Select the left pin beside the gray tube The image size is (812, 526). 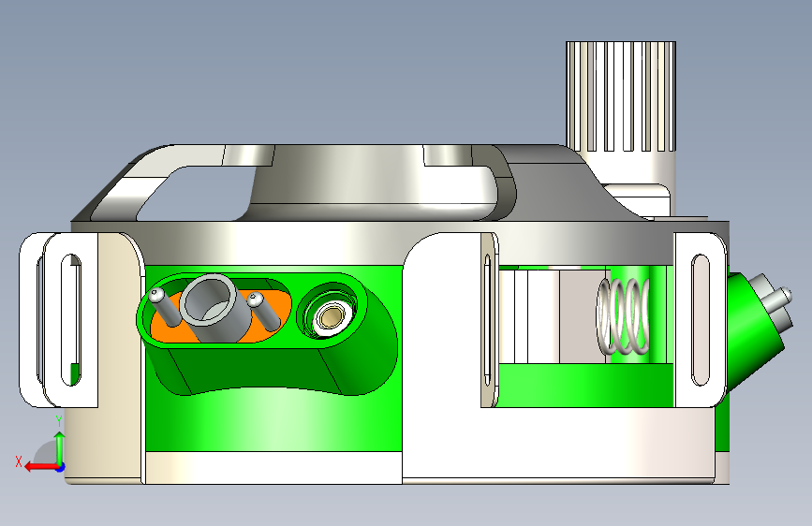[164, 308]
